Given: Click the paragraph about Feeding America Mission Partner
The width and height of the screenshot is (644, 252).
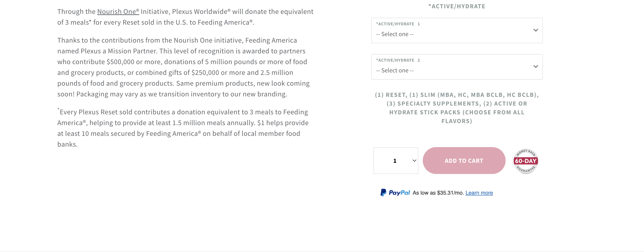Looking at the screenshot, I should click(183, 67).
